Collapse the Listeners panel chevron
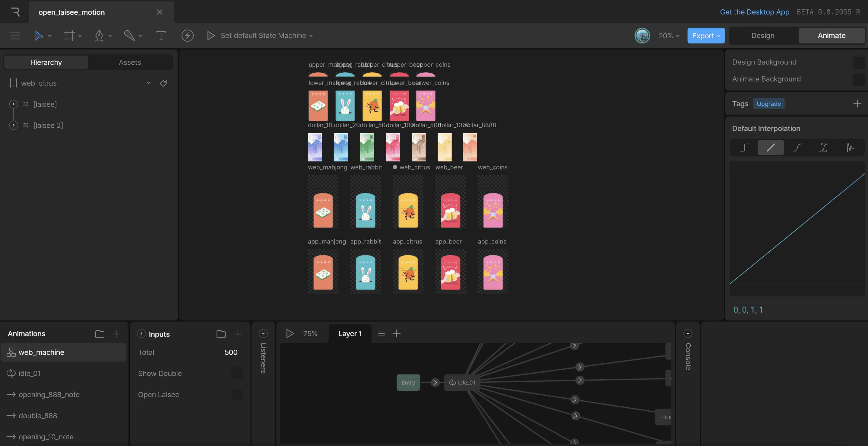The image size is (868, 446). point(263,333)
